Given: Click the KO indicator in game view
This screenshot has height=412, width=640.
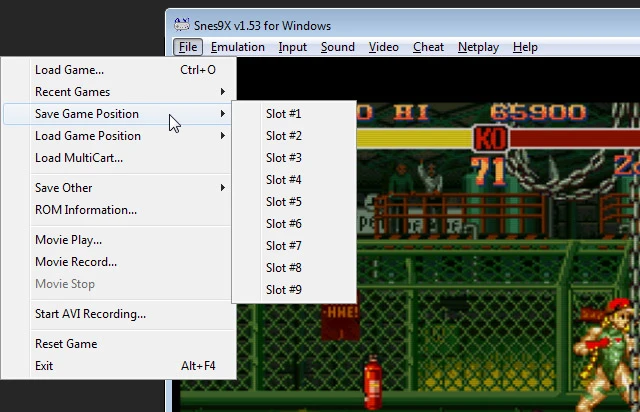Looking at the screenshot, I should [491, 139].
